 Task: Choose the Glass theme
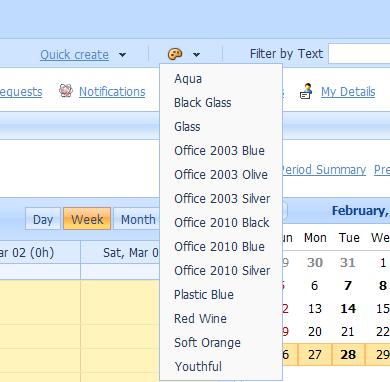click(221, 127)
